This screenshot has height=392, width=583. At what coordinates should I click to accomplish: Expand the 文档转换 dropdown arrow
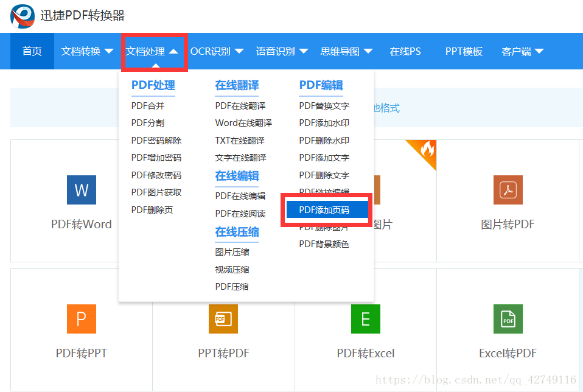(x=109, y=51)
